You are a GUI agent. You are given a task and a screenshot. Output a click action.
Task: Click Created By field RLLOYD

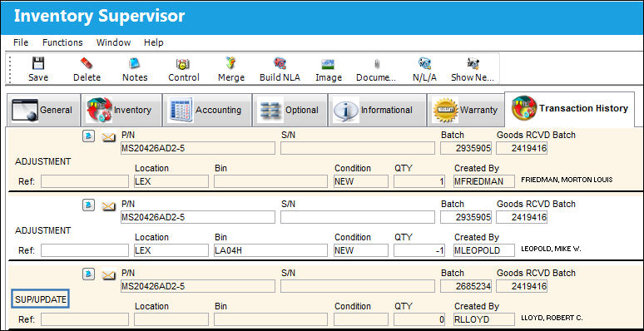483,319
